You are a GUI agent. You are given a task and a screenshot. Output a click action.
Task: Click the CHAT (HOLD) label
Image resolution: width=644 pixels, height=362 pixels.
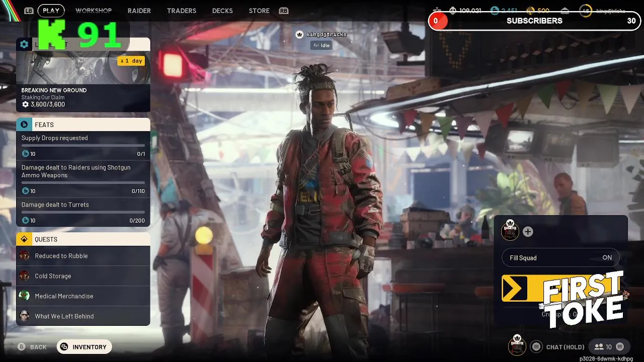coord(566,347)
